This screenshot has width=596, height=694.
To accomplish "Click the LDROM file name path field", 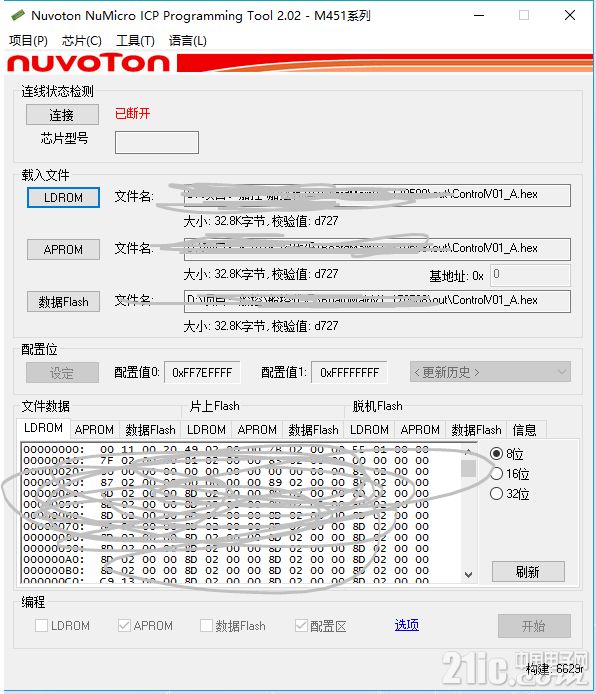I will pyautogui.click(x=377, y=195).
